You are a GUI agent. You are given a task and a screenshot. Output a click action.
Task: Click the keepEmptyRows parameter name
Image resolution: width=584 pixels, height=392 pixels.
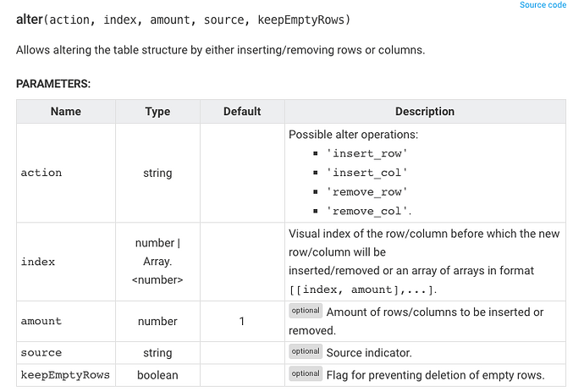65,375
